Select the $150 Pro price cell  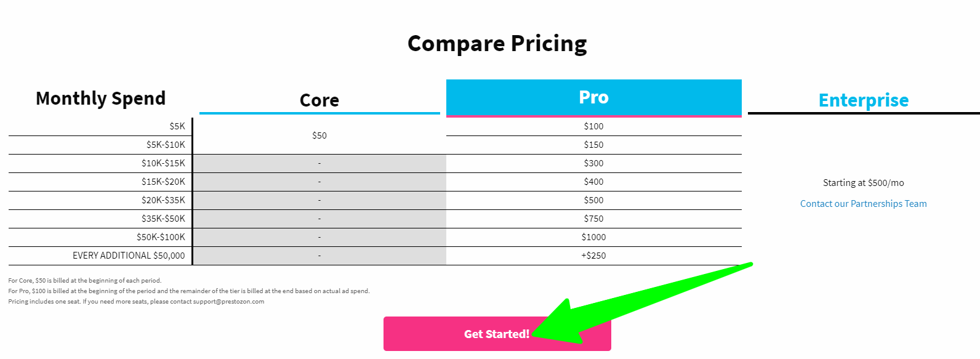593,145
